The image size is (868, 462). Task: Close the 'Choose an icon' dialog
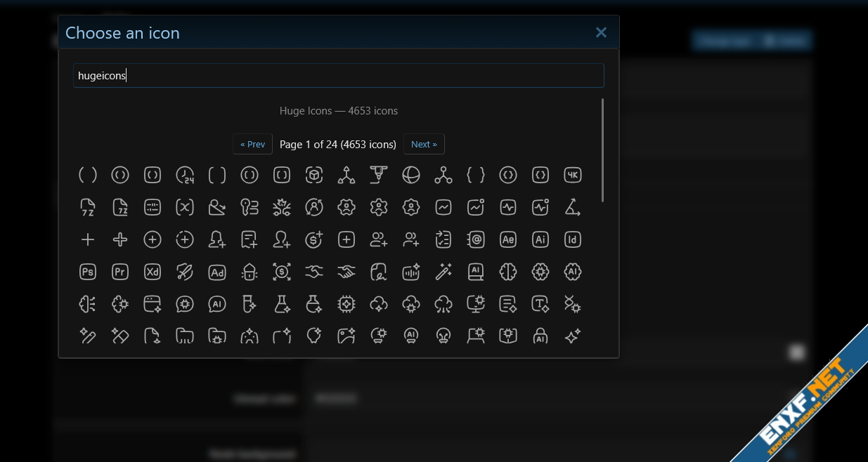[x=601, y=32]
